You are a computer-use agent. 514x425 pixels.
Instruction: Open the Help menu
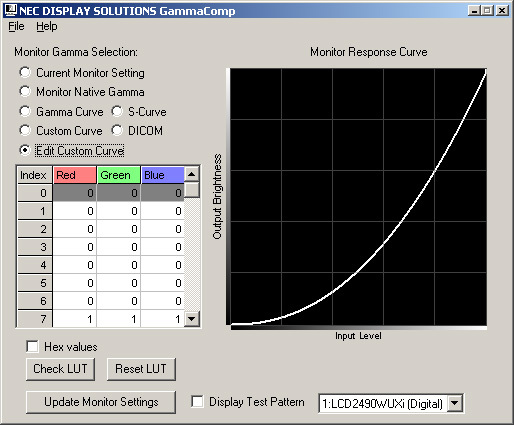(47, 26)
